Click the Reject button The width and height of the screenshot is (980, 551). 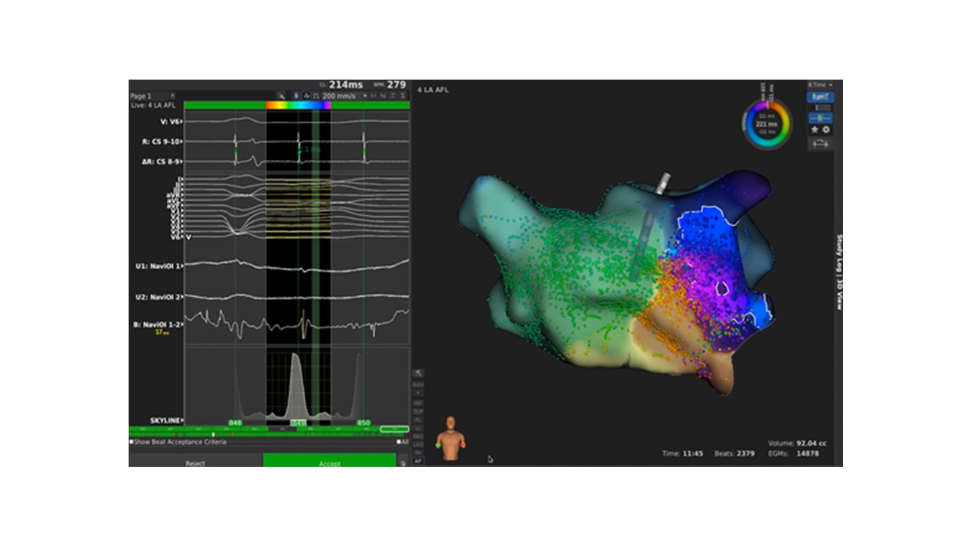point(195,461)
